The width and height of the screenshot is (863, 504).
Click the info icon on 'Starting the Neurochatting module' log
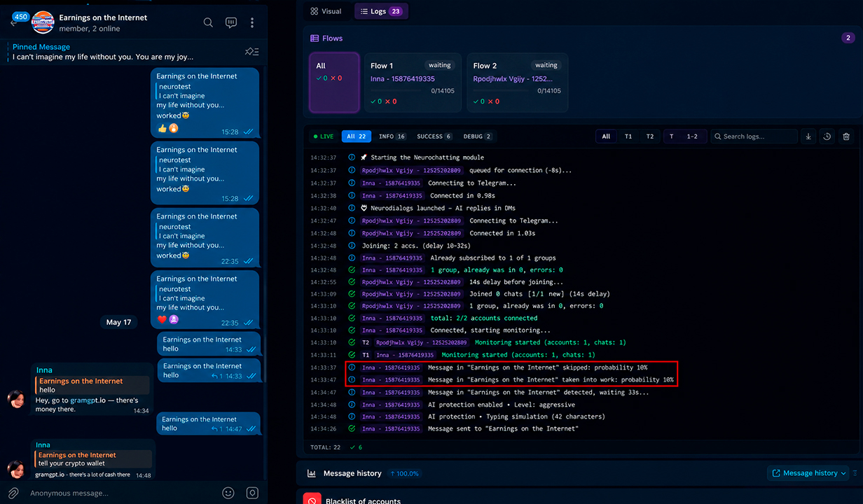pyautogui.click(x=352, y=157)
